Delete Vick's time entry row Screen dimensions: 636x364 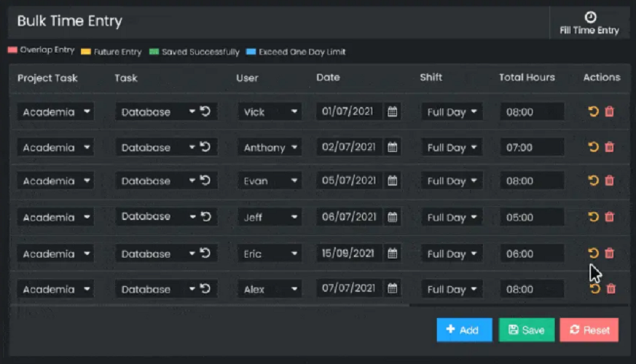(x=610, y=112)
